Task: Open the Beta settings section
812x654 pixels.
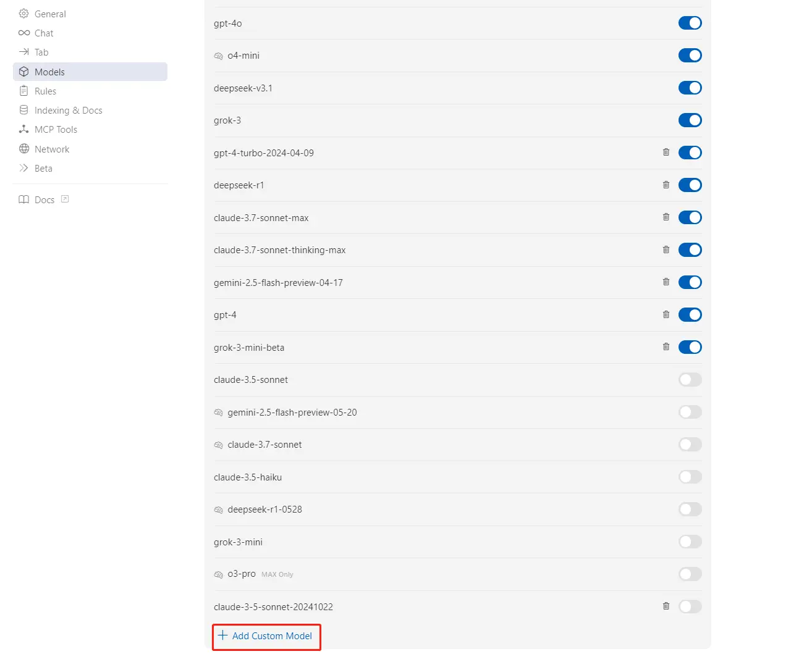Action: click(90, 168)
